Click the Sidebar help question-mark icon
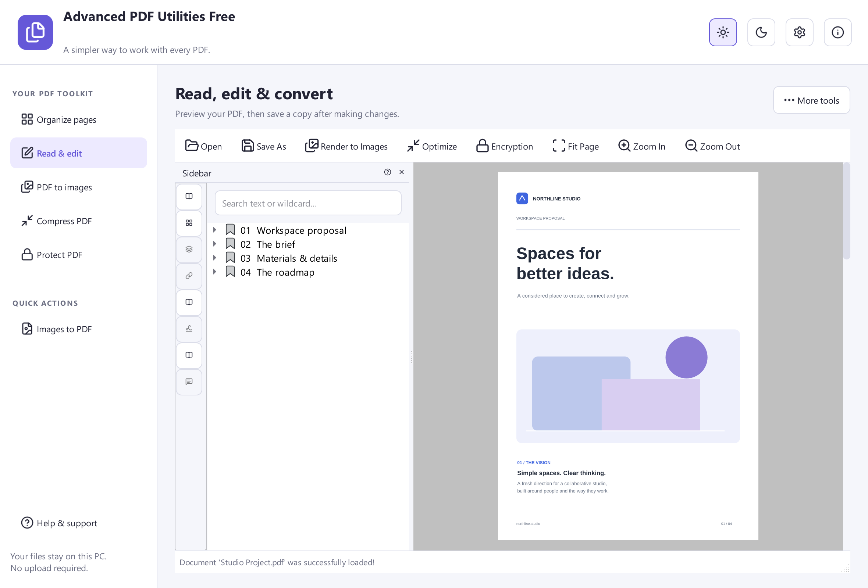868x588 pixels. [x=388, y=172]
